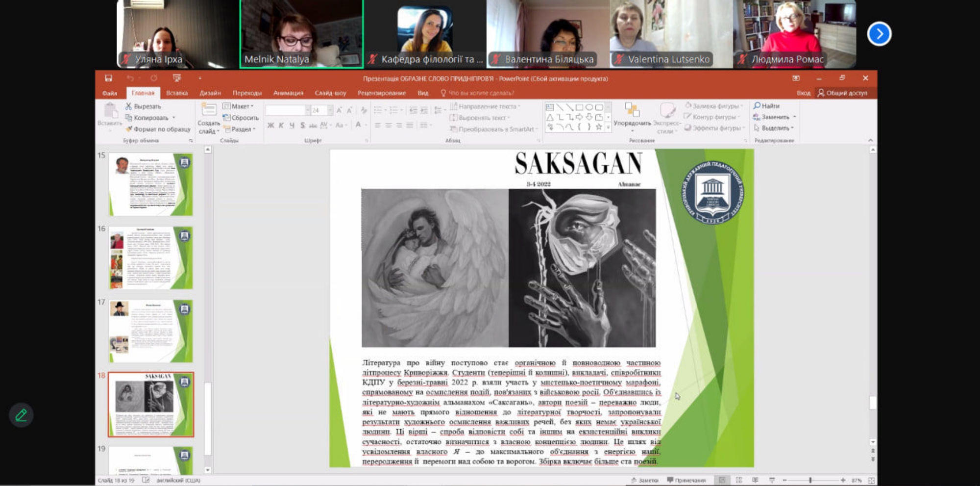The width and height of the screenshot is (980, 486).
Task: Open the font size dropdown showing 24
Action: pos(330,110)
